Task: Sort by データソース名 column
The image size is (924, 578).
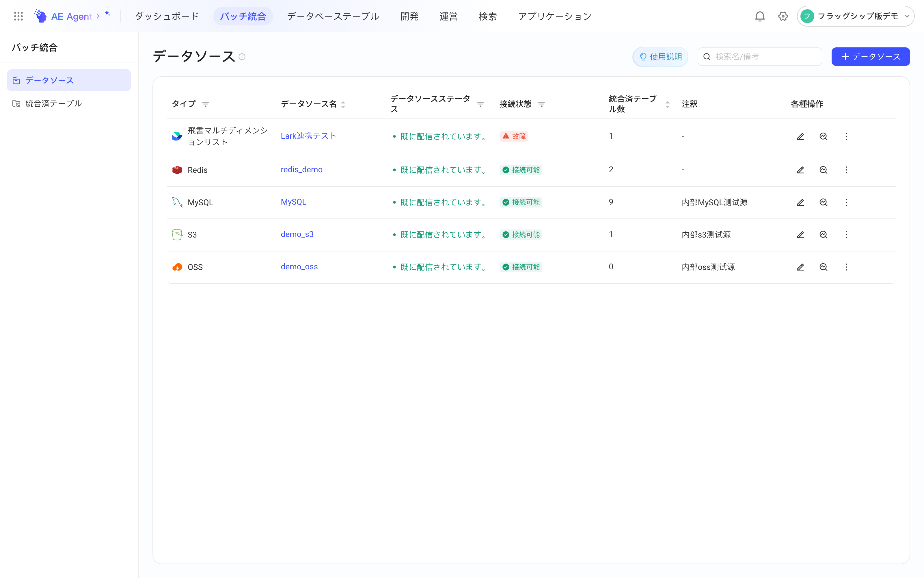Action: [343, 104]
